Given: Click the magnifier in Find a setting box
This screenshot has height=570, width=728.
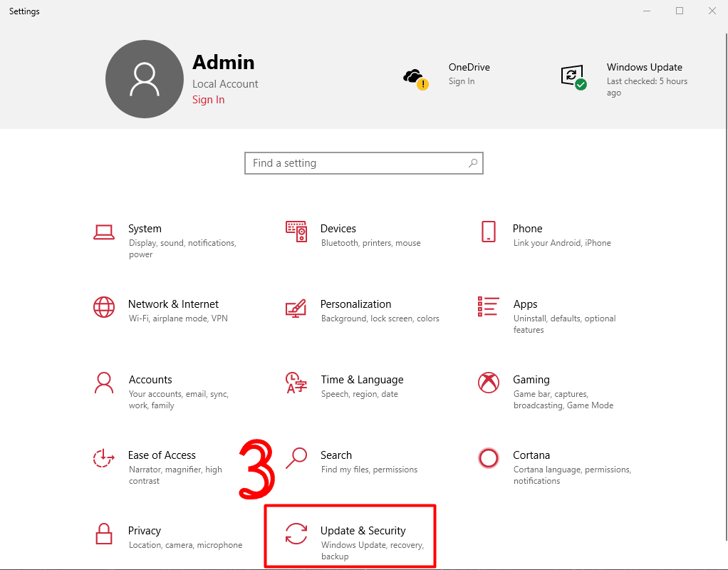Looking at the screenshot, I should tap(473, 163).
